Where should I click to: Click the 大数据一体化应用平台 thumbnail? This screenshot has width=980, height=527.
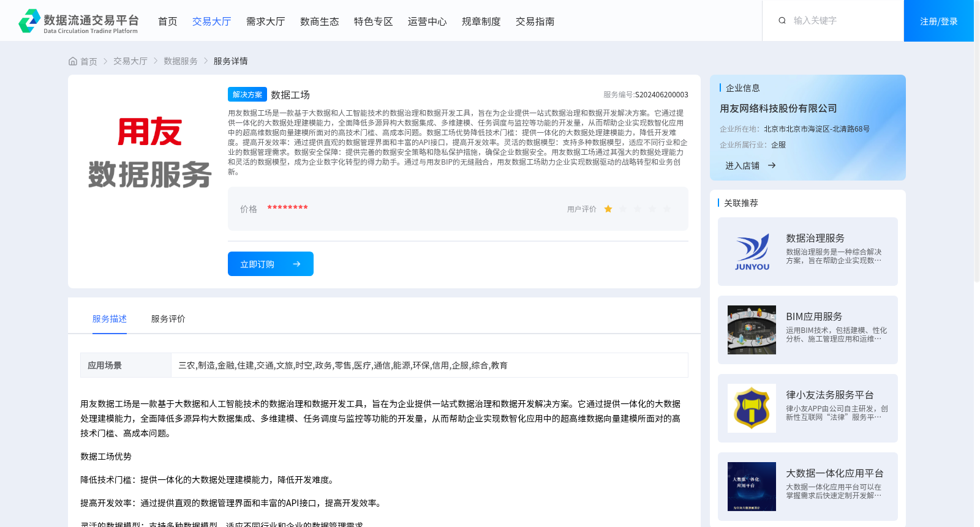(752, 487)
